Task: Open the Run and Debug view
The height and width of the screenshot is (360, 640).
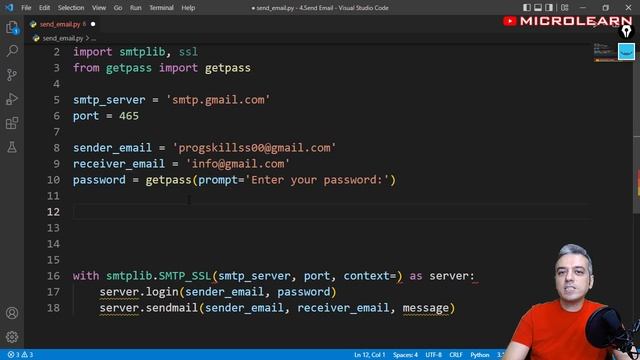Action: click(x=12, y=99)
